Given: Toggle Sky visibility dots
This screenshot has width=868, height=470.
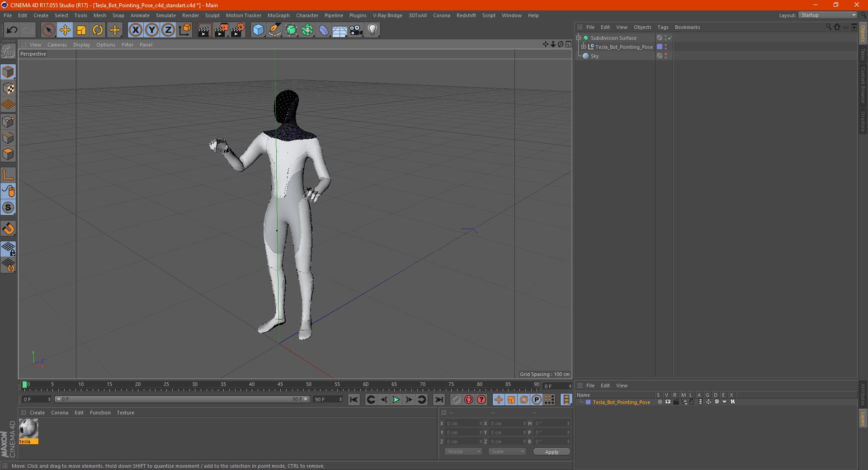Looking at the screenshot, I should click(x=665, y=56).
